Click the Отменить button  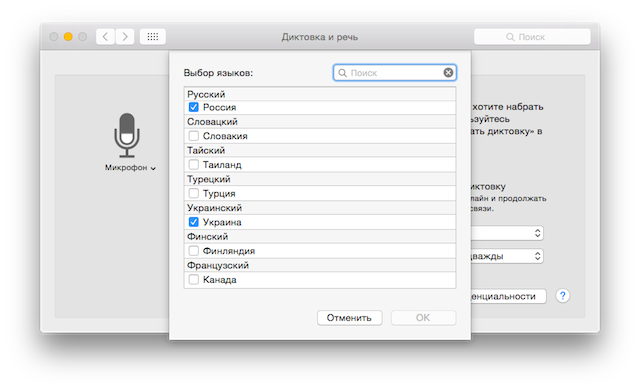(x=349, y=318)
